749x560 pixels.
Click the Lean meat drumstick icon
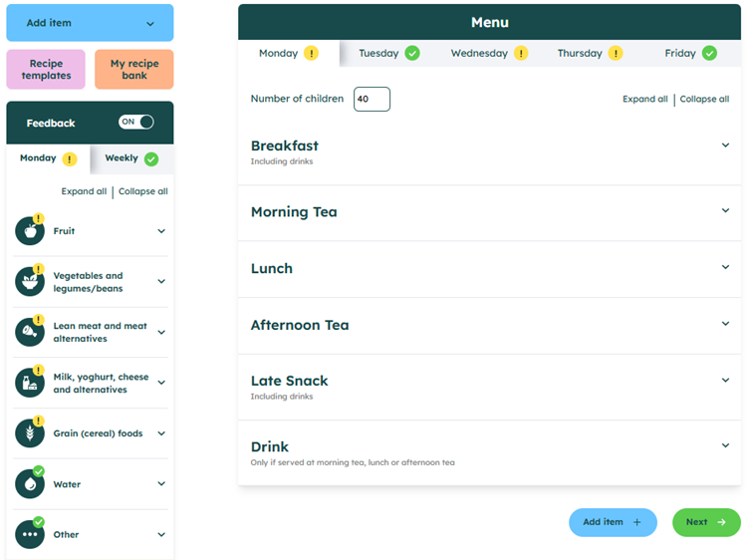click(x=30, y=332)
